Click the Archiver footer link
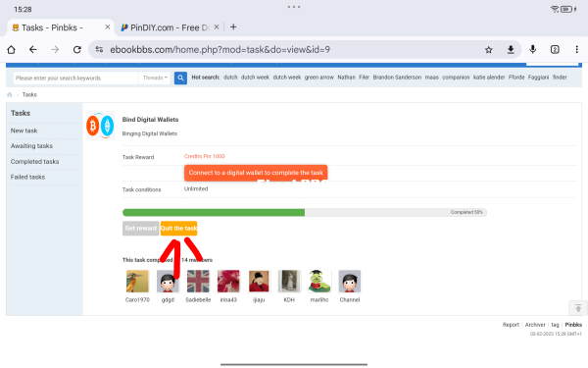 535,325
